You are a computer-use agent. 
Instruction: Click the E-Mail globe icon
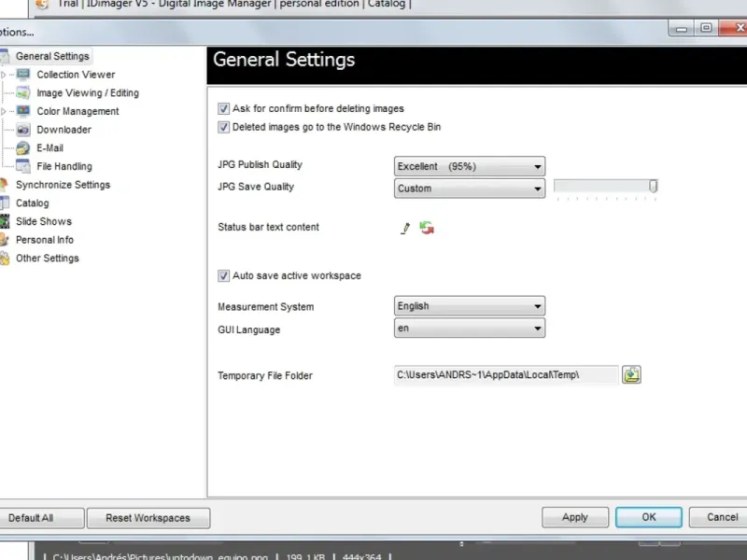point(22,147)
